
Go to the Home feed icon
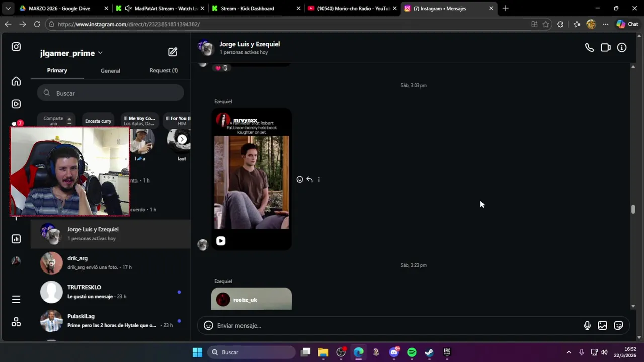click(16, 81)
